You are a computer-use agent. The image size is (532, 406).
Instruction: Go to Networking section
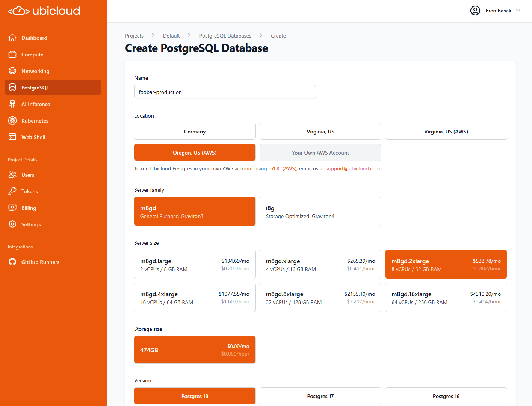coord(53,71)
